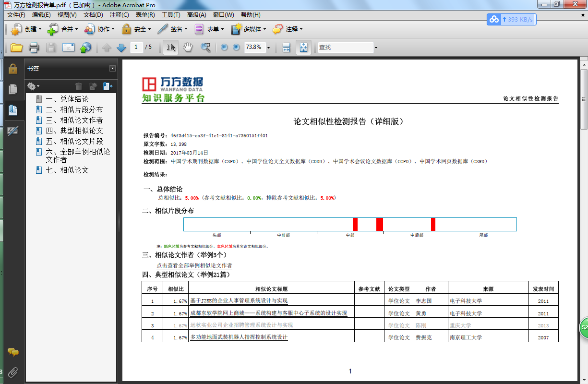Open paper 远秋实业公司企业招聘管理系统
Screen dimensions: 588x384
pos(241,325)
